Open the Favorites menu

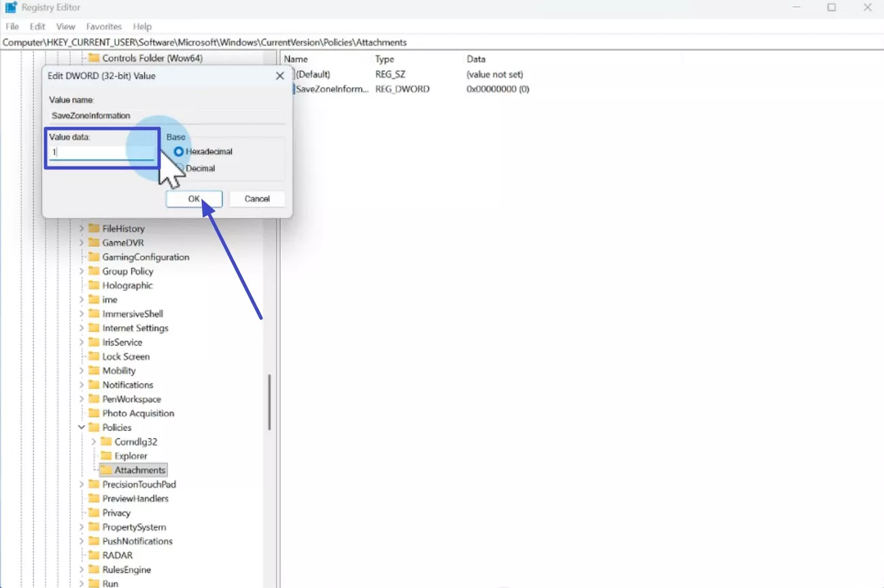pyautogui.click(x=103, y=27)
